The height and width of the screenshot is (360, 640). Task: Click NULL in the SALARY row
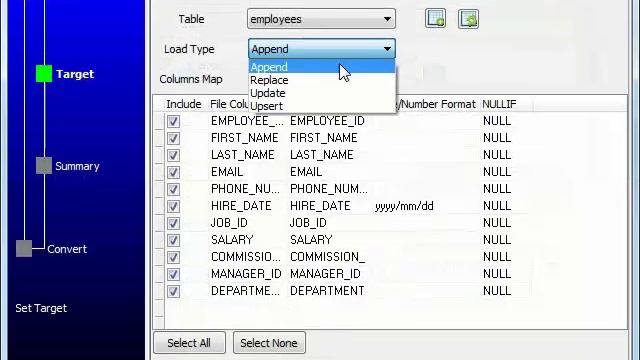497,240
